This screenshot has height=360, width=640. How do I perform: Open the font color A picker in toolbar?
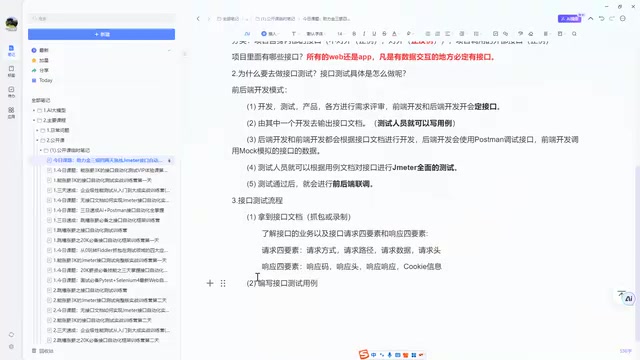point(394,34)
